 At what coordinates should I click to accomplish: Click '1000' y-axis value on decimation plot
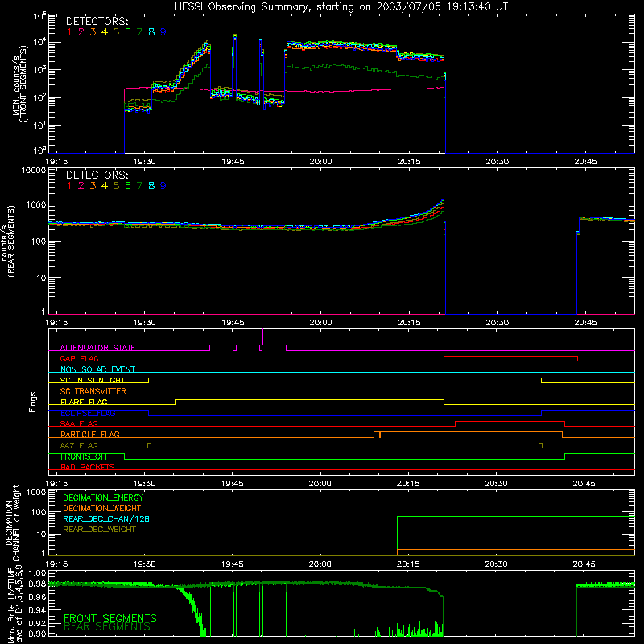pos(35,493)
